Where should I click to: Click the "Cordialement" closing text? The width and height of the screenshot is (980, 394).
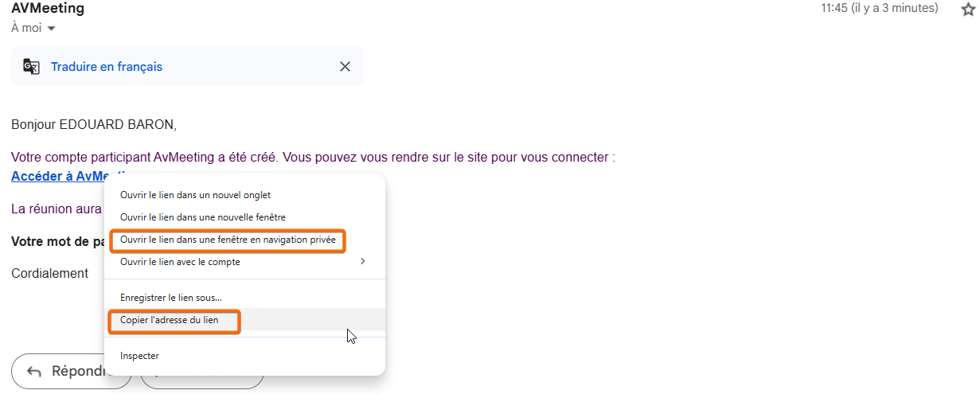point(49,273)
